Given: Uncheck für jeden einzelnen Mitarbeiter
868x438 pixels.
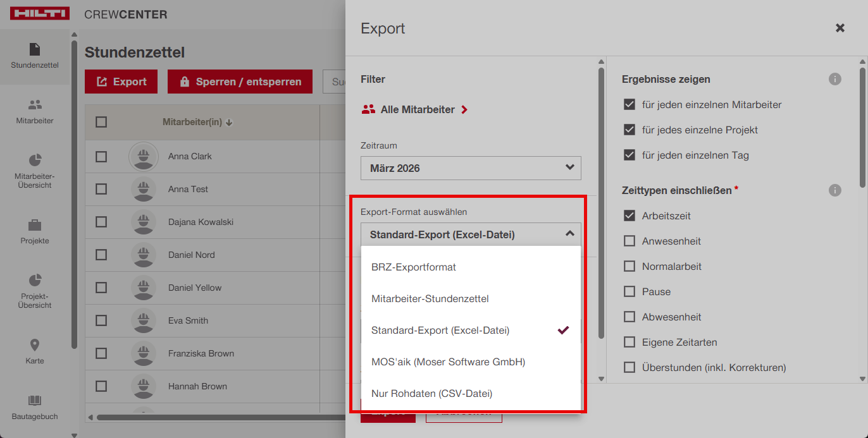Looking at the screenshot, I should (x=629, y=104).
